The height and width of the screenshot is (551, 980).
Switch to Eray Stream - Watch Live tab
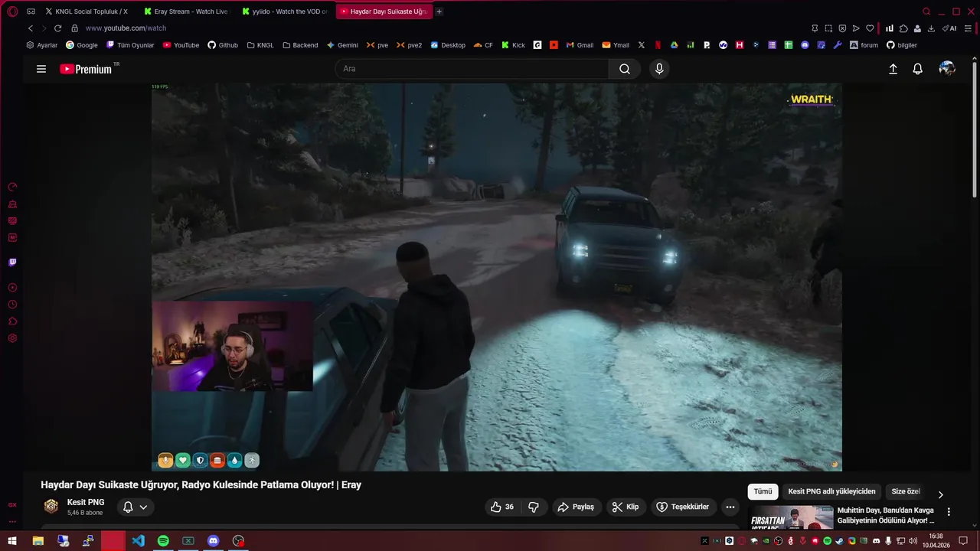pos(186,11)
